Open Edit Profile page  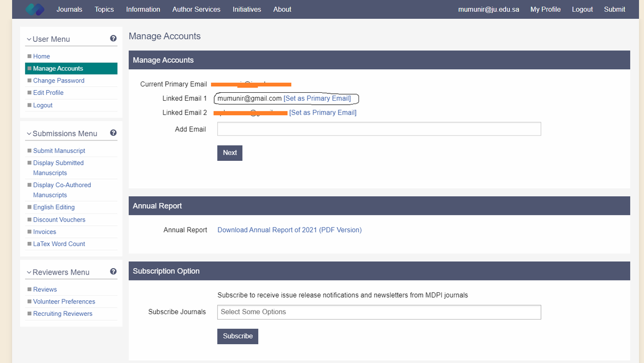tap(48, 93)
